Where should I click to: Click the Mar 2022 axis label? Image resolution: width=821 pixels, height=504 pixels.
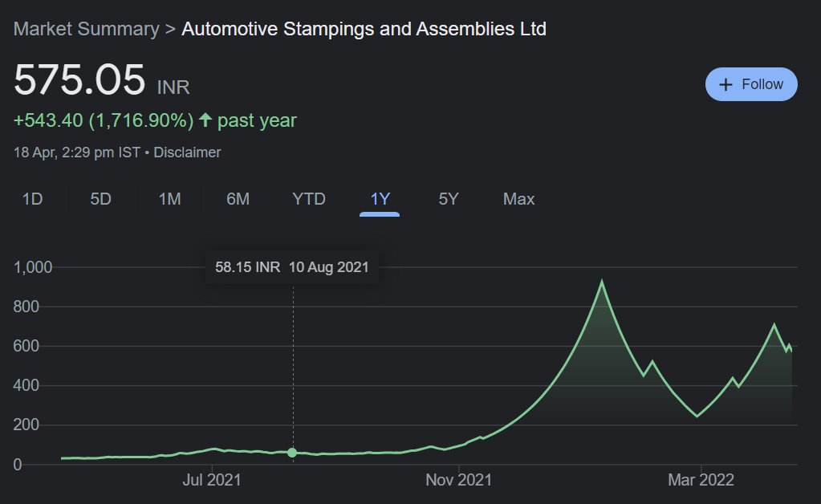click(x=701, y=480)
